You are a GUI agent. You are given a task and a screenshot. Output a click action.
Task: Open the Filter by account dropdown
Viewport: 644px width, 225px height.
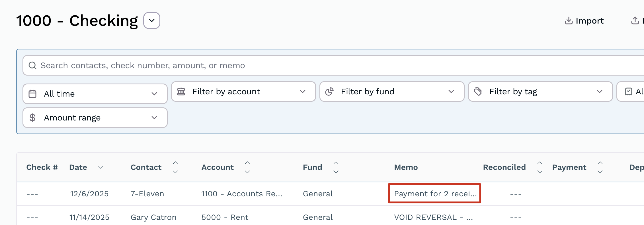pos(302,91)
